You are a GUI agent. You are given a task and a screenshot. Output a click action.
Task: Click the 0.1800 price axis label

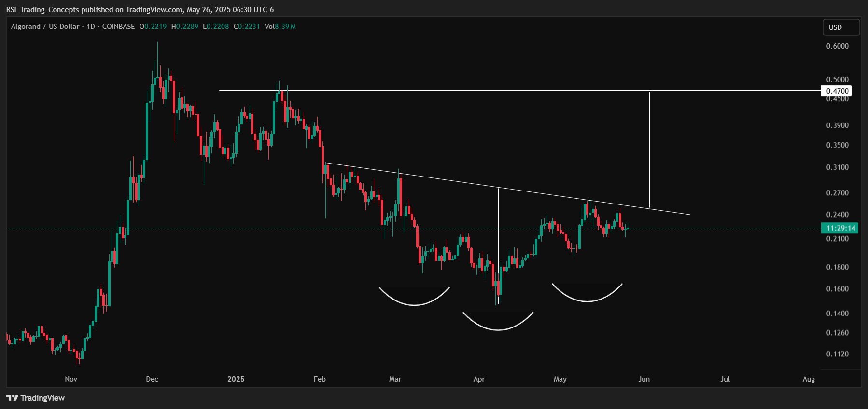(x=837, y=267)
